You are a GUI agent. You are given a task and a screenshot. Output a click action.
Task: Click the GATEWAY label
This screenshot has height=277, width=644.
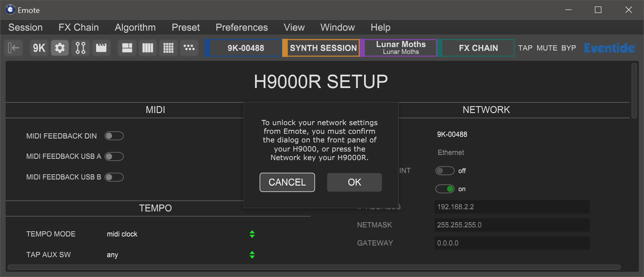point(375,243)
